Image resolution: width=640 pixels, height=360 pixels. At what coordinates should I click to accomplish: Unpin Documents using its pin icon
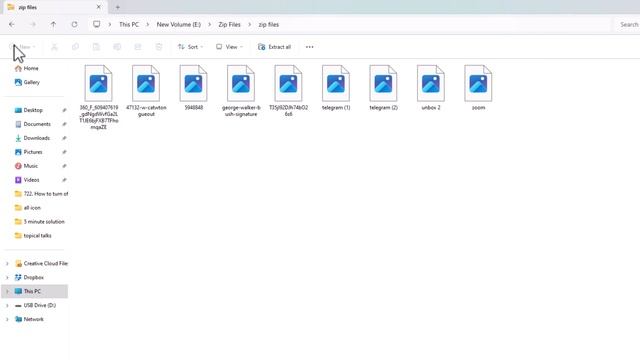64,124
